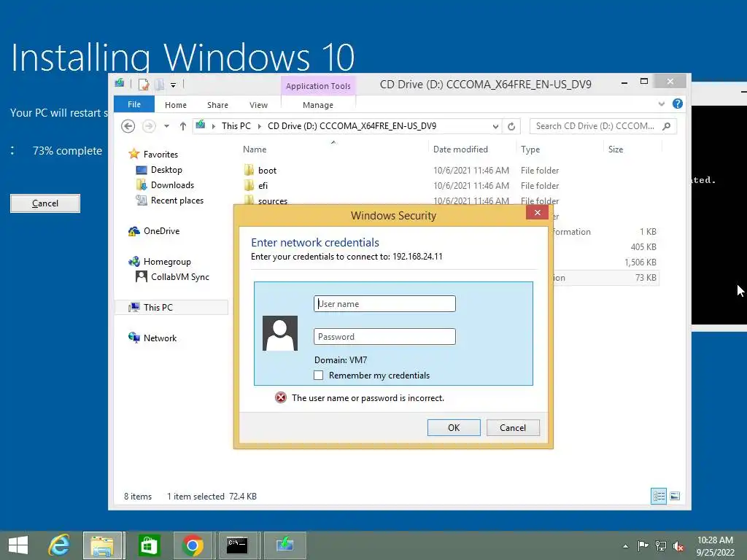Switch to the Share ribbon tab
The image size is (747, 560).
217,105
